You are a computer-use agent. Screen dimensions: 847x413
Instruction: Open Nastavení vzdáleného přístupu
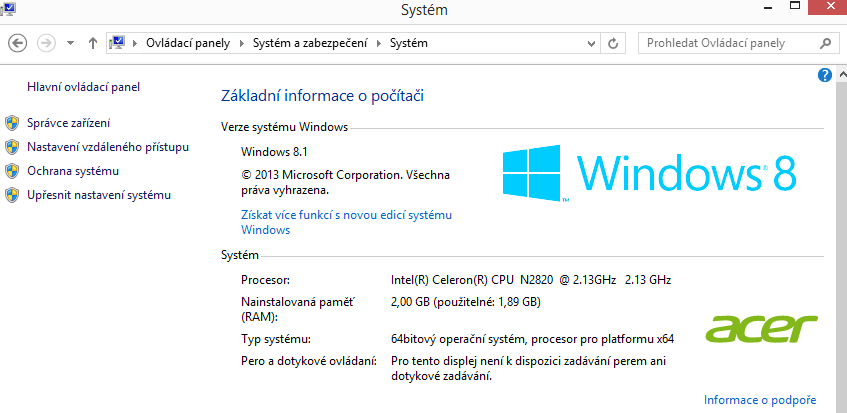coord(108,147)
